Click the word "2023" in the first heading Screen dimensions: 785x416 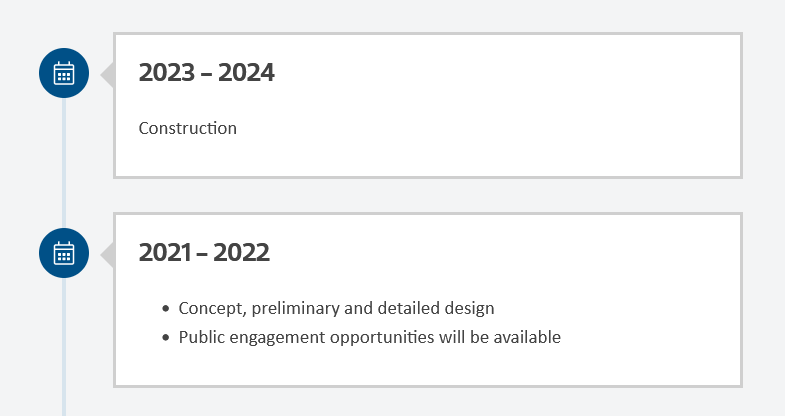(167, 72)
